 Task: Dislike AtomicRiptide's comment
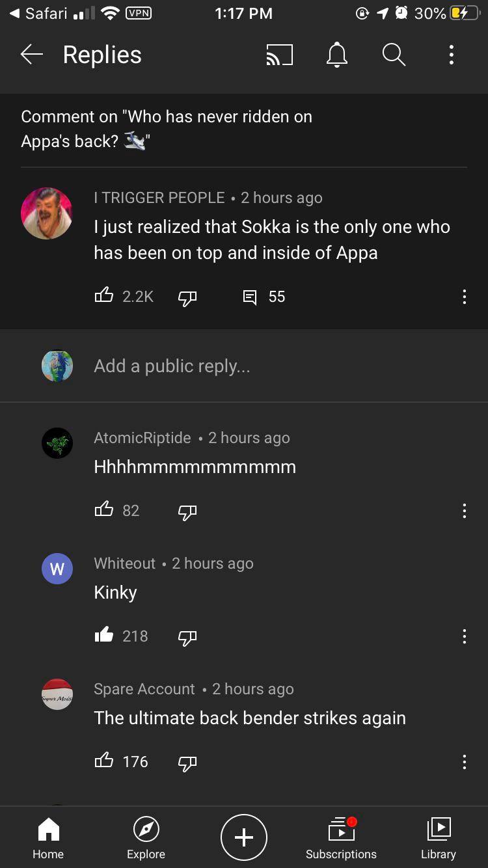point(187,512)
